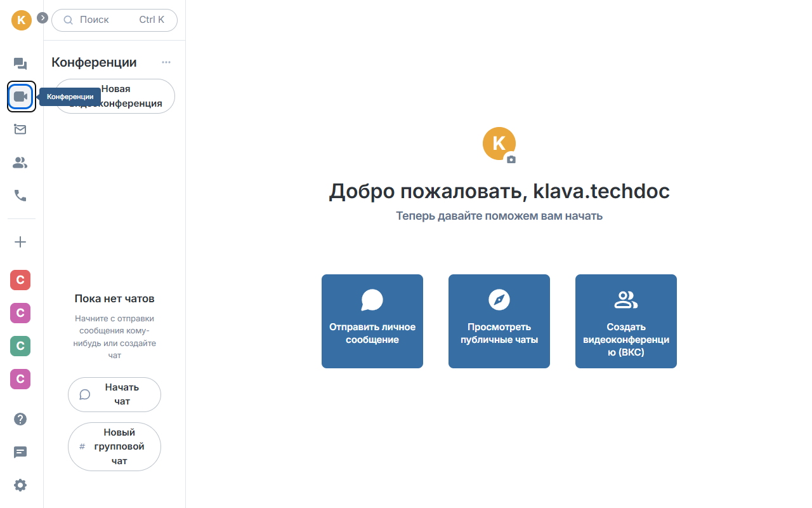Expand the sidebar with the arrow chevron

click(43, 18)
